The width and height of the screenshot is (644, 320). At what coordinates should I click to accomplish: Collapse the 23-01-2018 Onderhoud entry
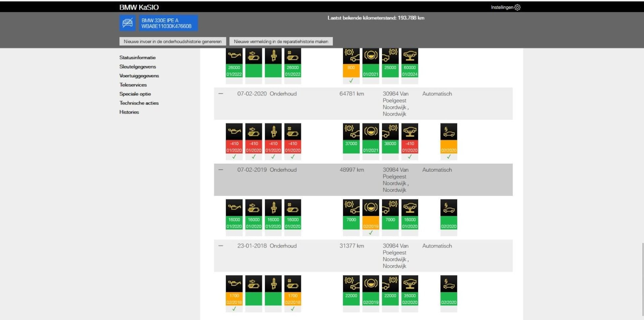click(221, 246)
